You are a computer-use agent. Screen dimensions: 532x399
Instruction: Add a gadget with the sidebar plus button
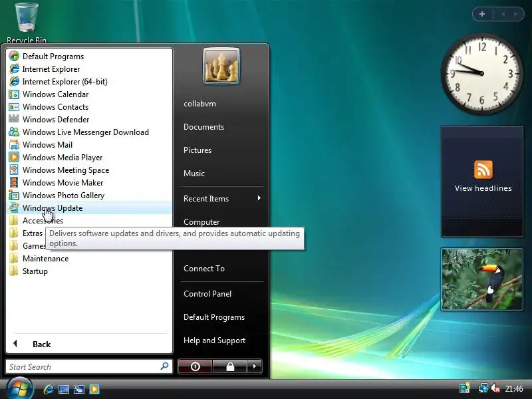pos(482,14)
